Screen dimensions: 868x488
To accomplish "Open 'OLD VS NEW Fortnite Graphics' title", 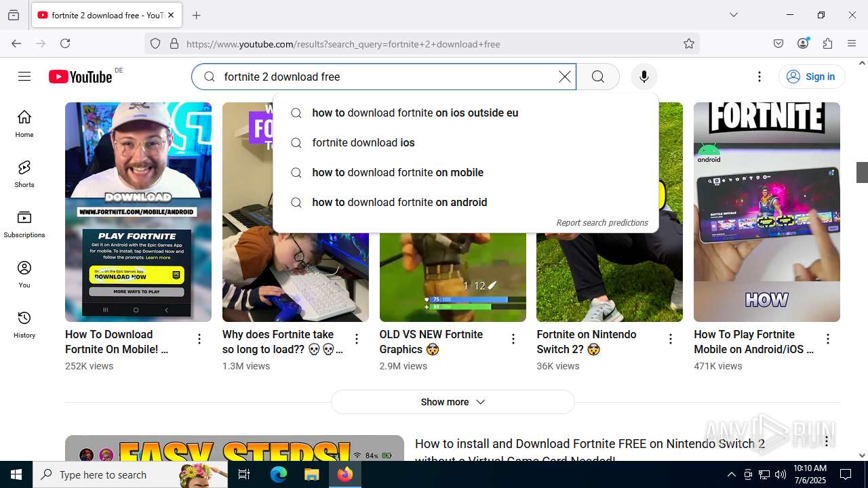I will [x=431, y=342].
